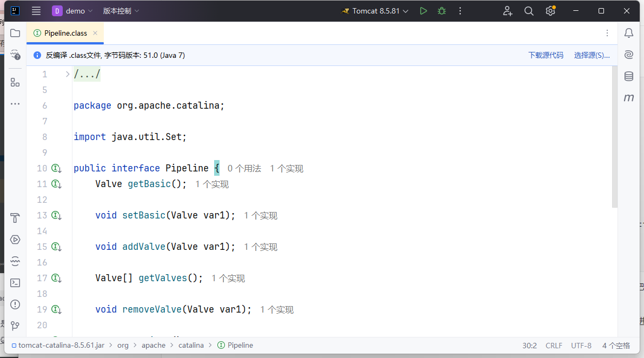Open the Maven tool window icon
Screen dimensions: 644x358
coord(628,98)
